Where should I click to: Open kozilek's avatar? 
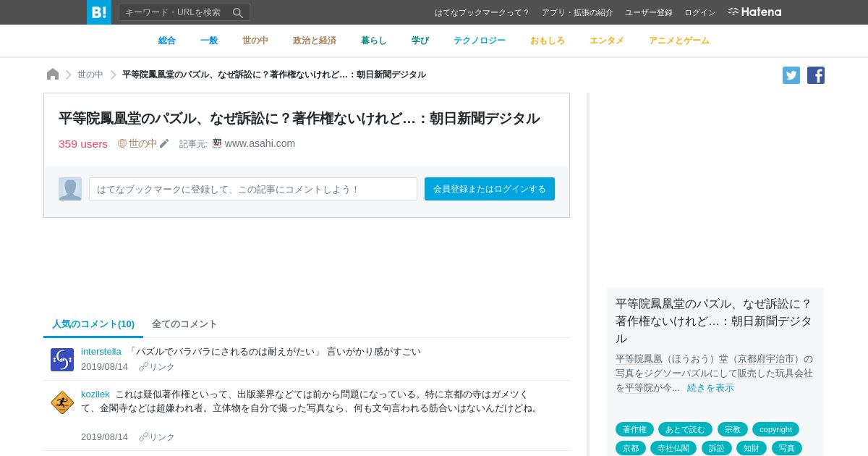[62, 402]
